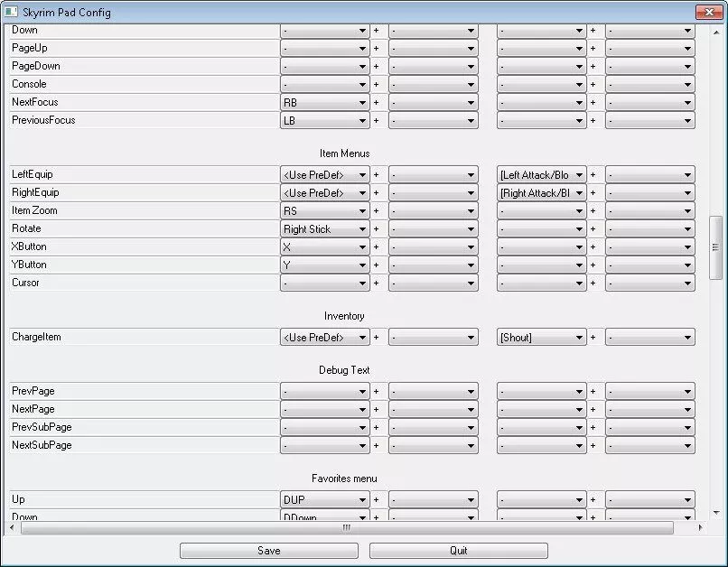728x567 pixels.
Task: Click the Inventory section heading
Action: coord(344,316)
